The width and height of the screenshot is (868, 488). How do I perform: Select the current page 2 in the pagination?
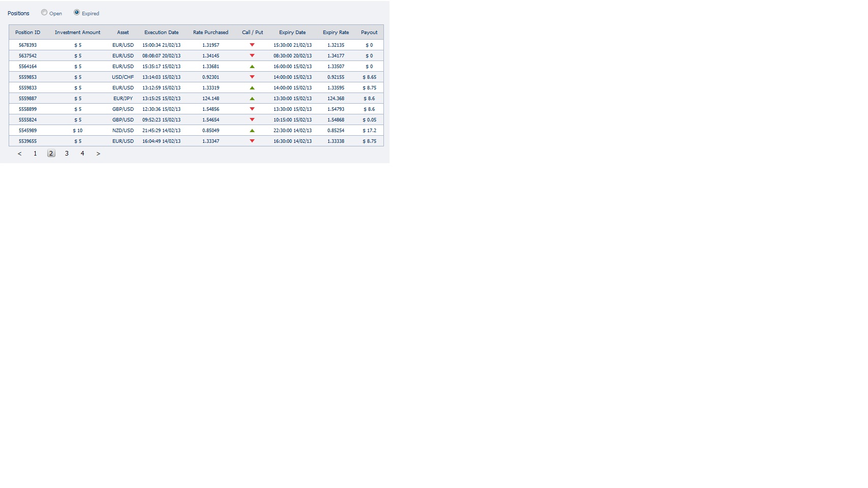click(51, 154)
